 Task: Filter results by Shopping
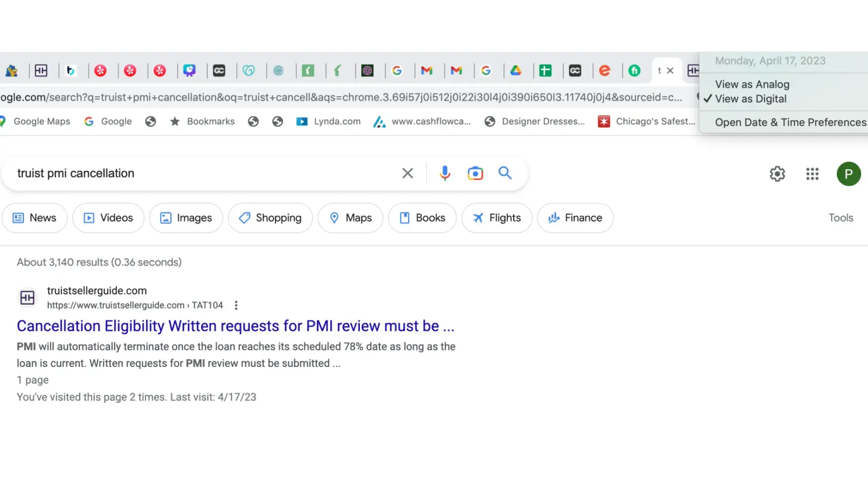(270, 218)
